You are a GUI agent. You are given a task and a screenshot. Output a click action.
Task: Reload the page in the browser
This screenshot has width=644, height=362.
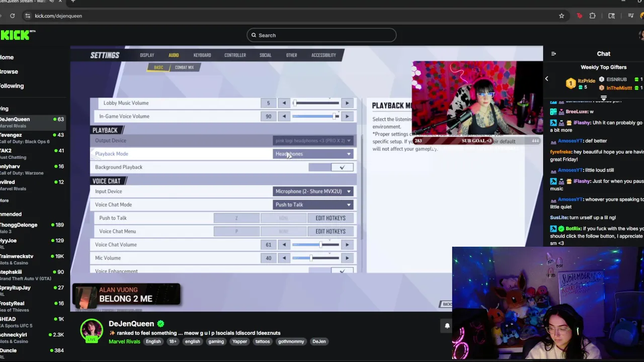pos(12,16)
